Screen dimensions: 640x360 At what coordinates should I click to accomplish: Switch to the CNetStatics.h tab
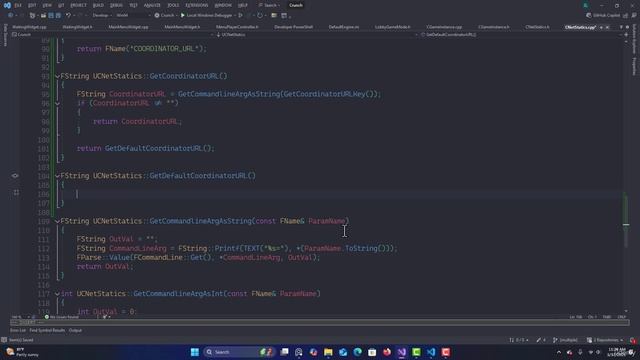tap(537, 27)
